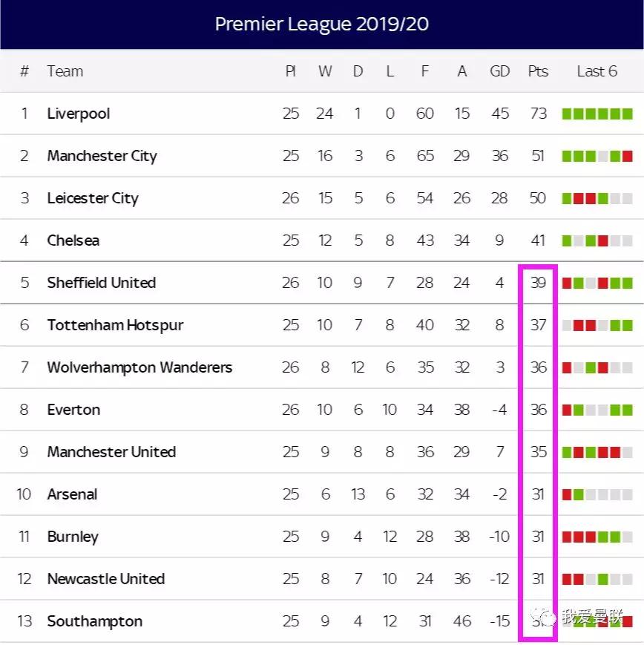The image size is (644, 645).
Task: Click Arsenal's 13 draws cell
Action: pos(358,494)
